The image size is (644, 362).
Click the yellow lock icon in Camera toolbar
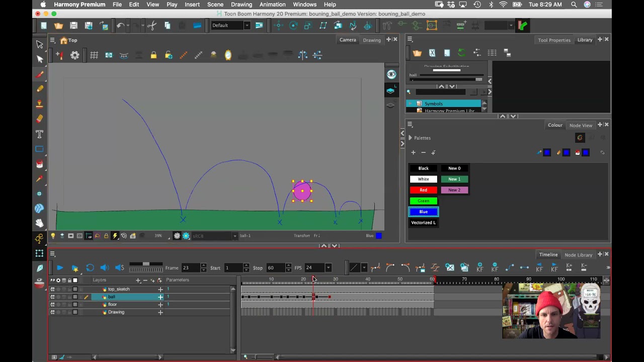(153, 55)
